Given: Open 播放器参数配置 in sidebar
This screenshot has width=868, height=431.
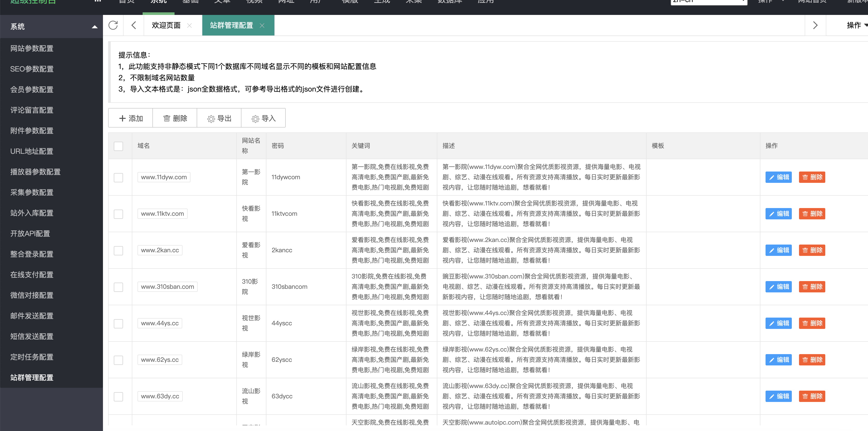Looking at the screenshot, I should click(x=51, y=172).
